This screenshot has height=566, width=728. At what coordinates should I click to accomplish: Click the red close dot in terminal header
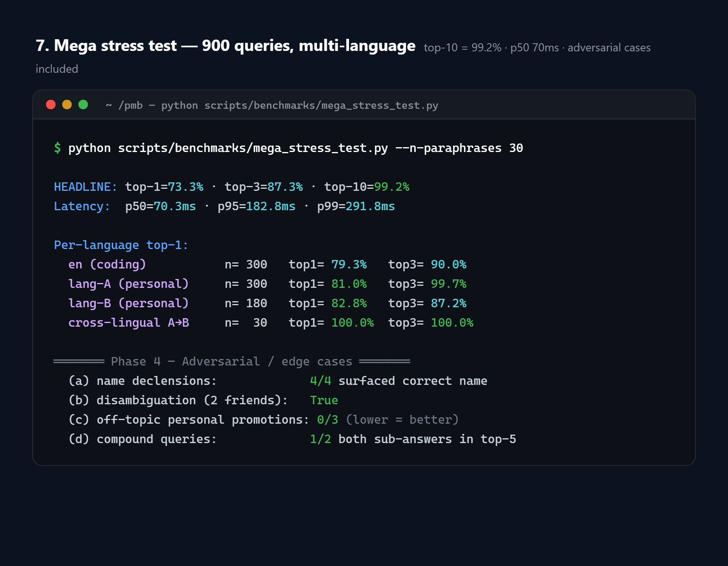pyautogui.click(x=51, y=105)
